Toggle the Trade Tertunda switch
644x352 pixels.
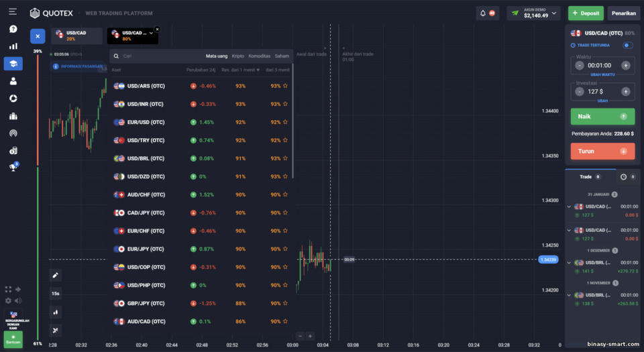[628, 45]
